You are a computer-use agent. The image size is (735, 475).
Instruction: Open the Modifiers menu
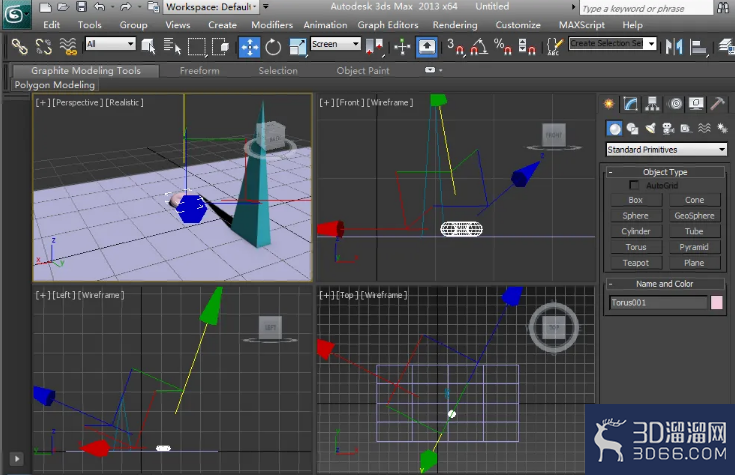click(272, 25)
